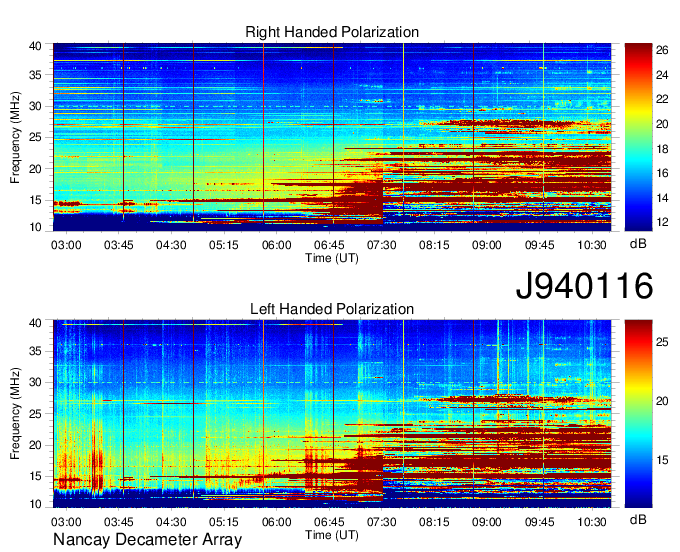Click the 10:30 time tick on the top plot
Viewport: 680px width, 552px height.
[592, 245]
